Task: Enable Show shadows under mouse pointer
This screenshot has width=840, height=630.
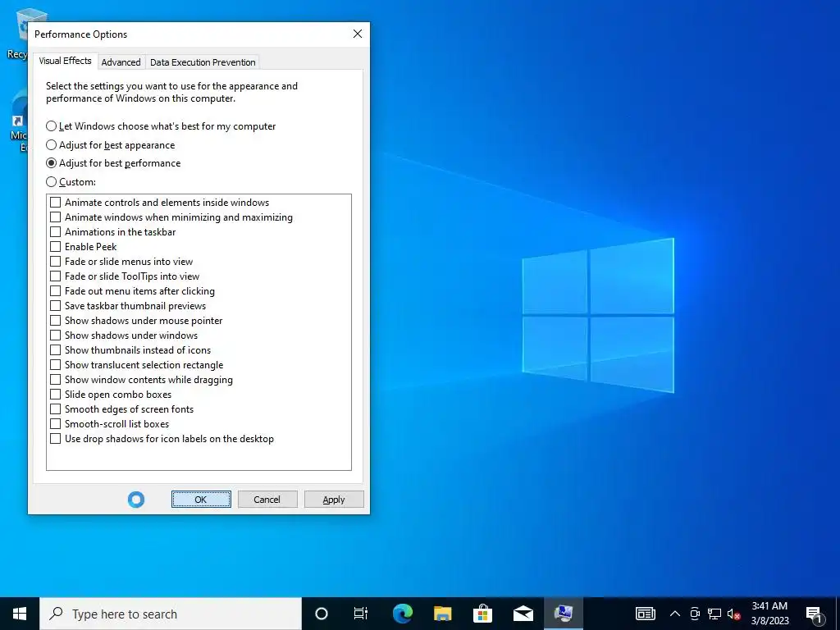Action: (x=55, y=321)
